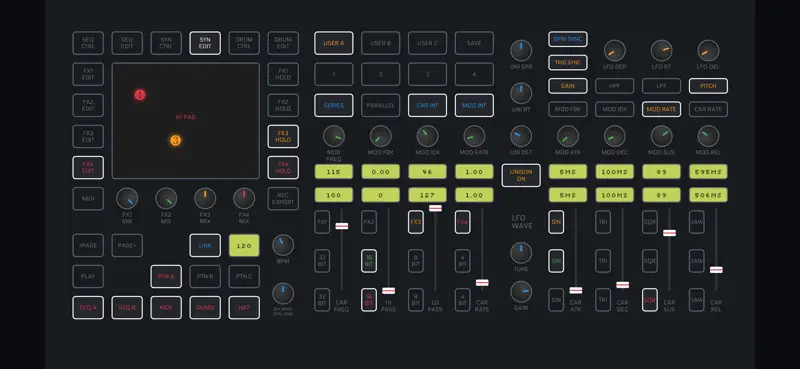Image resolution: width=800 pixels, height=369 pixels.
Task: Click the UNI SPR knob
Action: (x=521, y=51)
